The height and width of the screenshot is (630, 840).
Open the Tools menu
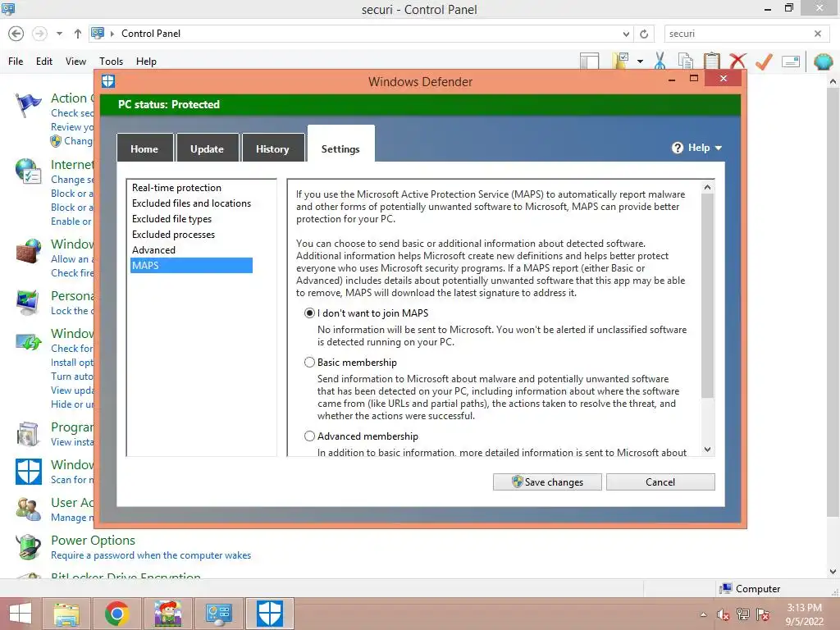[111, 61]
